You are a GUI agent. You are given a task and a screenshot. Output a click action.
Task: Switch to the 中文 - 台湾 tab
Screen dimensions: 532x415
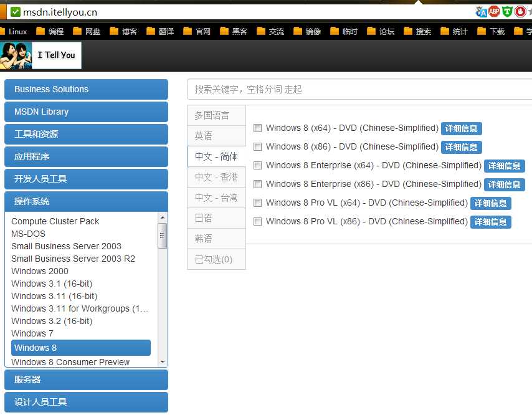pyautogui.click(x=216, y=198)
